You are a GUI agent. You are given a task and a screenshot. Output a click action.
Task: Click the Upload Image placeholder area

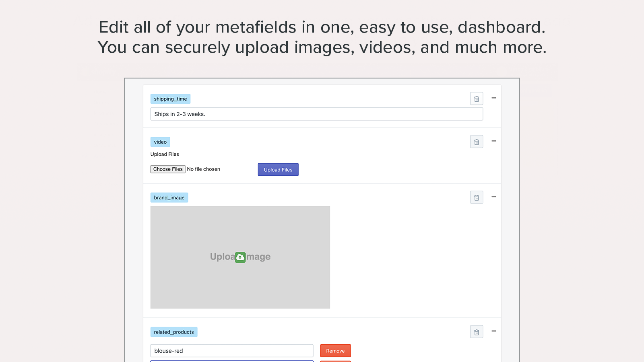click(240, 257)
